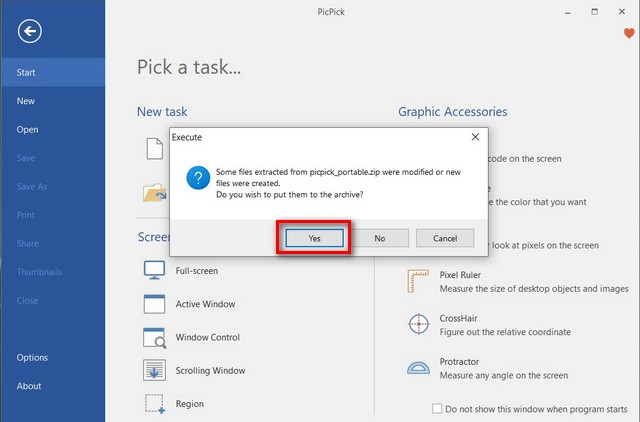Image resolution: width=640 pixels, height=422 pixels.
Task: Click the greyed Save As sidebar item
Action: [x=52, y=187]
